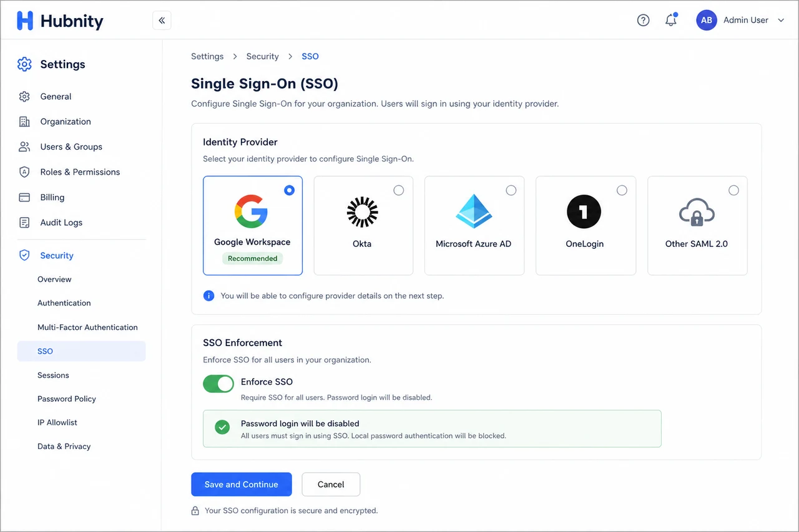Click the Okta sunburst logo
This screenshot has height=532, width=799.
(x=362, y=212)
